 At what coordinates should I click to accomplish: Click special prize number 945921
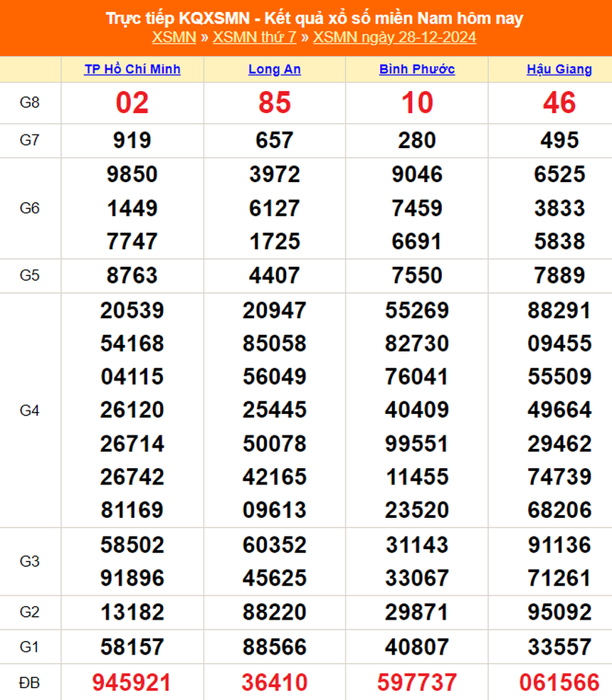pyautogui.click(x=132, y=683)
